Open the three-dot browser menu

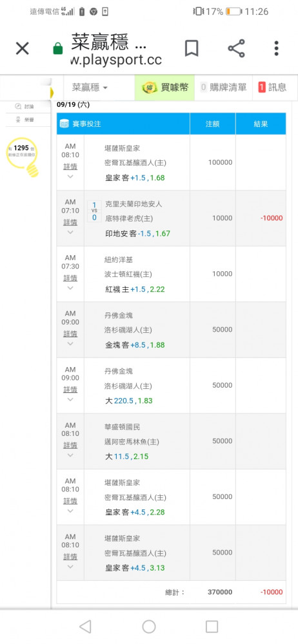click(x=276, y=48)
